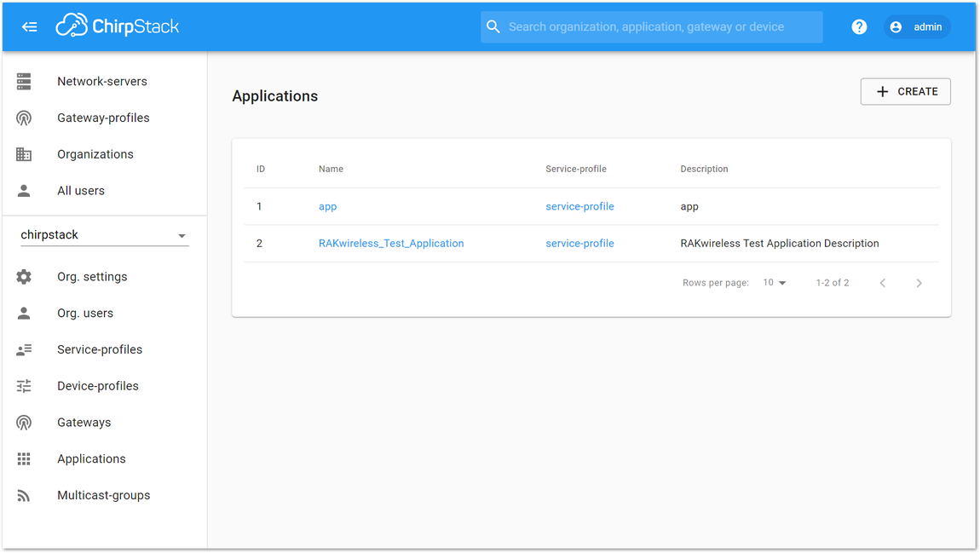Collapse sidebar with back arrow menu icon
Viewport: 980px width, 553px height.
point(29,27)
